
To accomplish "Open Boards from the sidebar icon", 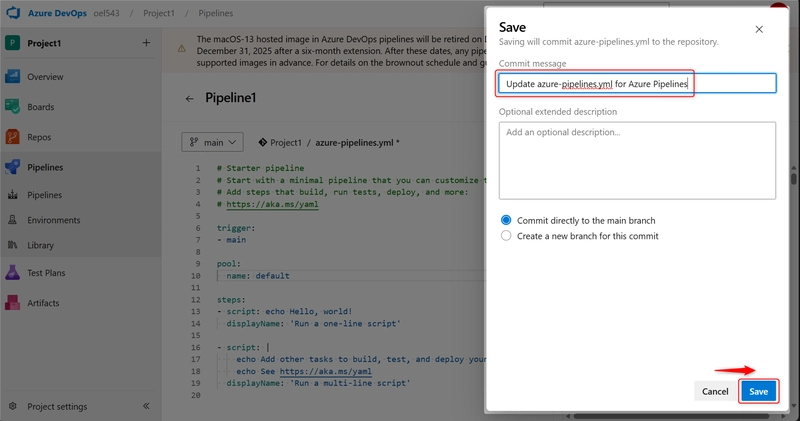I will [13, 107].
